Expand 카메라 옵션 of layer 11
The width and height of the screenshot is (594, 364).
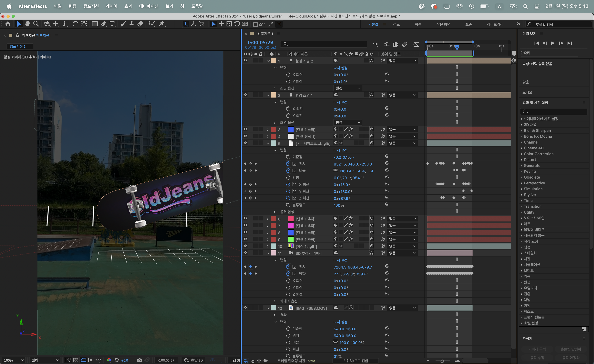tap(274, 301)
